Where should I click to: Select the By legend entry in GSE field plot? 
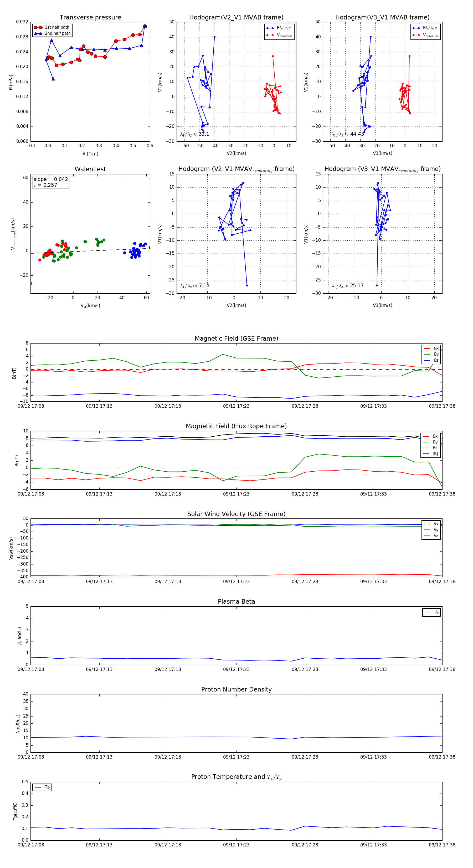pyautogui.click(x=431, y=355)
